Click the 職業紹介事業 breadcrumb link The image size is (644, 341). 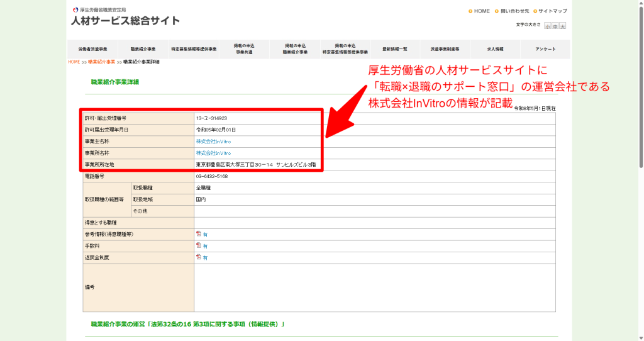pyautogui.click(x=101, y=62)
